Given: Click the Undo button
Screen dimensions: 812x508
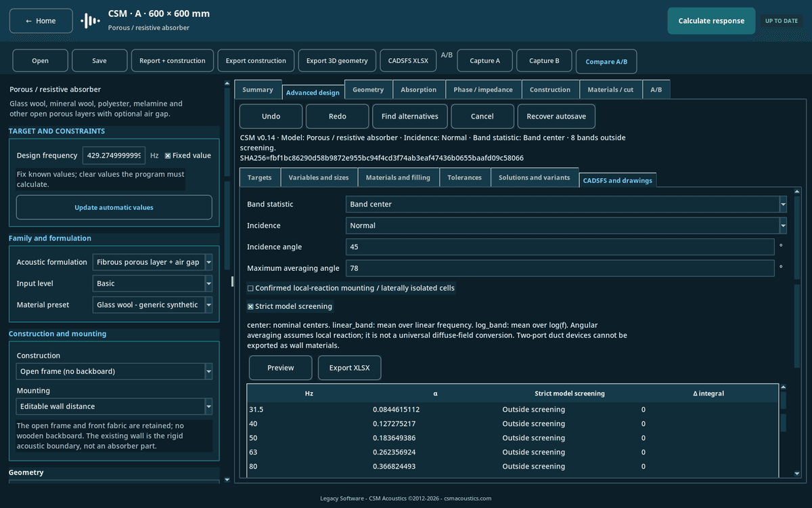Looking at the screenshot, I should (271, 117).
